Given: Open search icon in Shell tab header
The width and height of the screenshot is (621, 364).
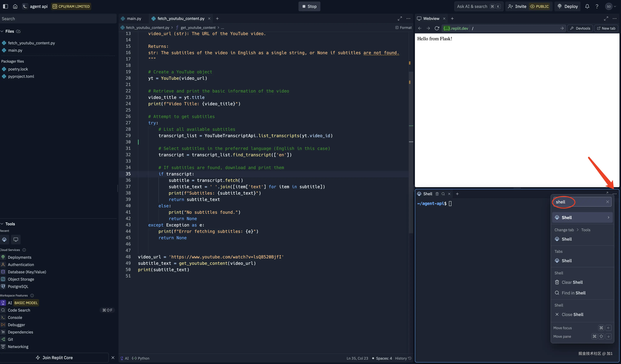Looking at the screenshot, I should (443, 194).
